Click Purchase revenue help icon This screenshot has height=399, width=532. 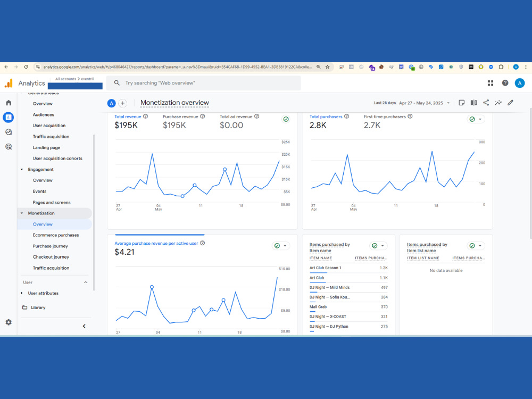203,117
